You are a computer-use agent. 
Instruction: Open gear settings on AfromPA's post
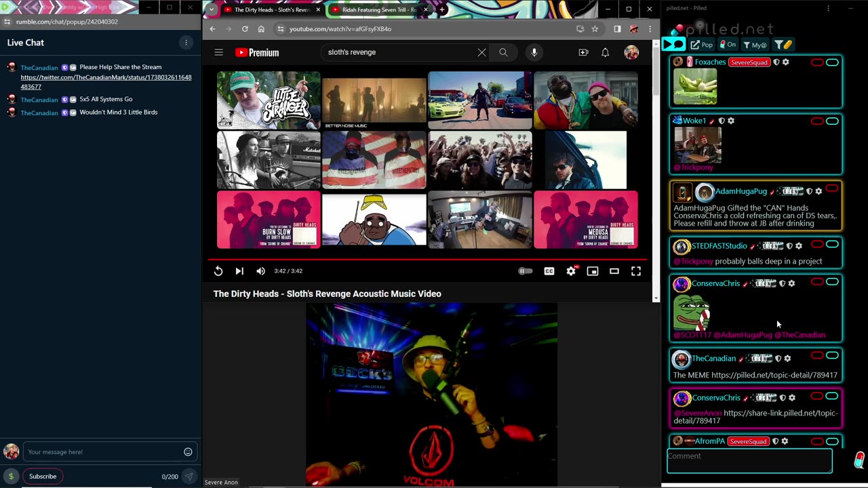(785, 441)
